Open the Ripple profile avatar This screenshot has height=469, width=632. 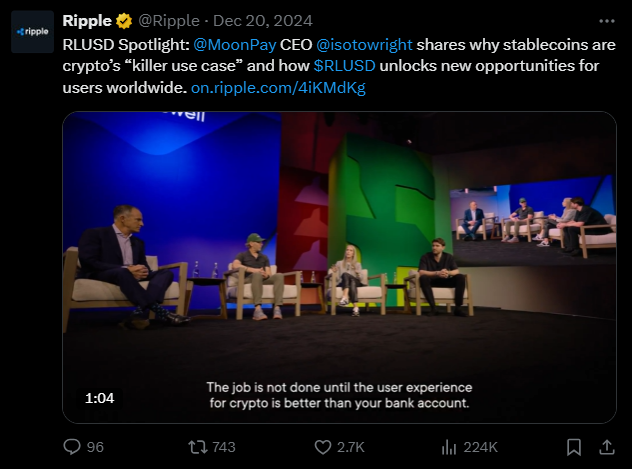click(33, 31)
